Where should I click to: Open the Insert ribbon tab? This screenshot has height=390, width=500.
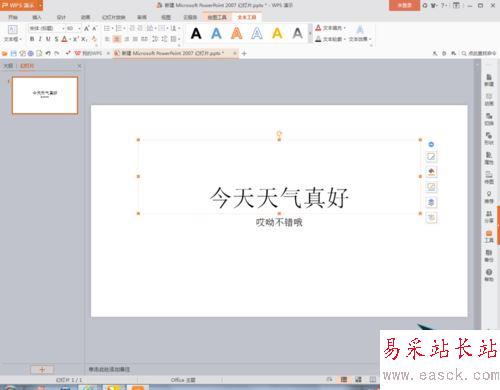[37, 17]
